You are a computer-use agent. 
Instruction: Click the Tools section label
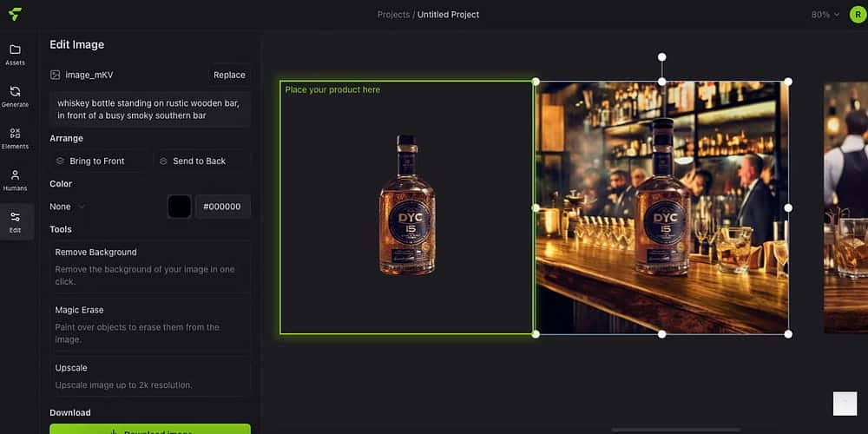point(61,229)
